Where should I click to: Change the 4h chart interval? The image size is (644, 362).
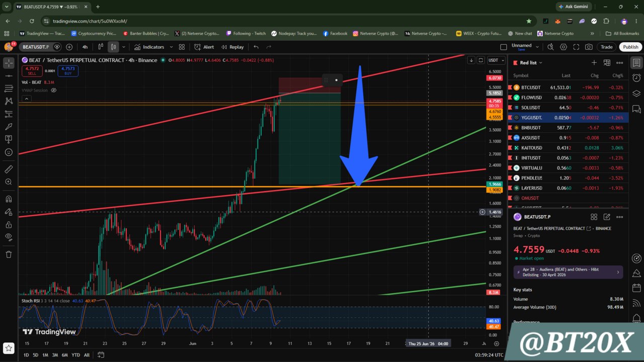(x=85, y=47)
